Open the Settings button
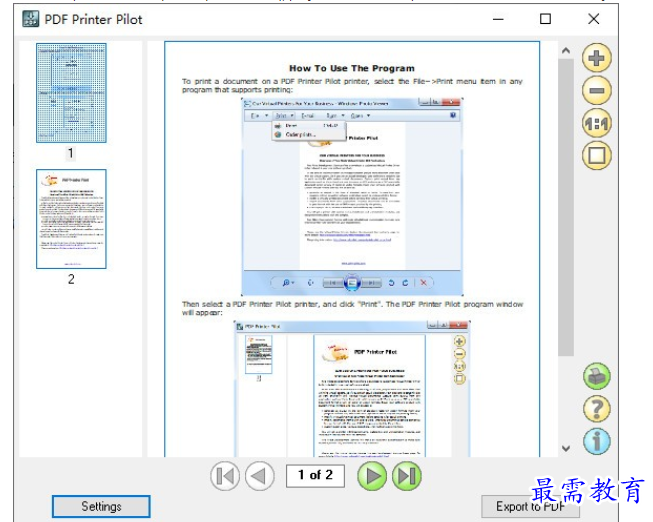This screenshot has height=522, width=653. [101, 506]
